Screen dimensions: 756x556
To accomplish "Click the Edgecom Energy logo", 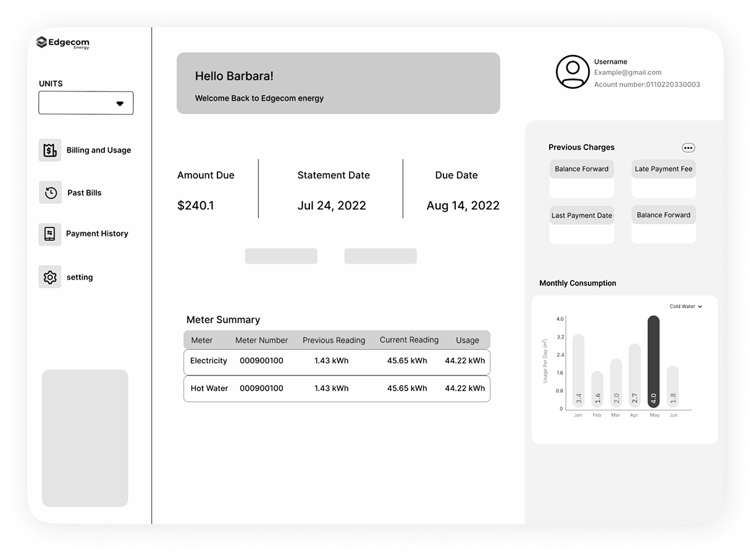I will (x=62, y=43).
